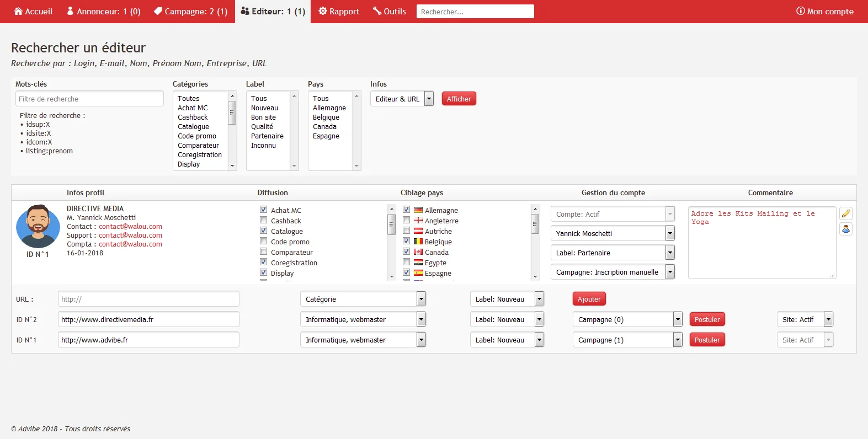Click the Egypt flag icon
This screenshot has width=868, height=439.
418,263
